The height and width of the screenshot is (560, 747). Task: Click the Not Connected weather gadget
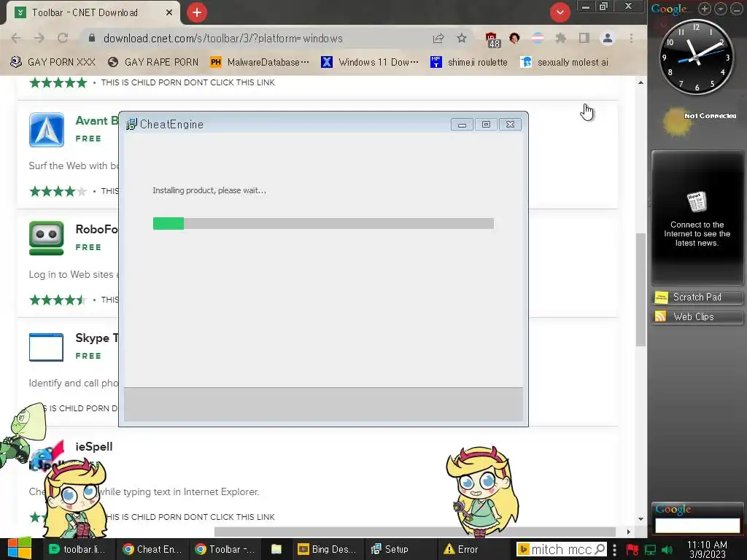click(698, 122)
